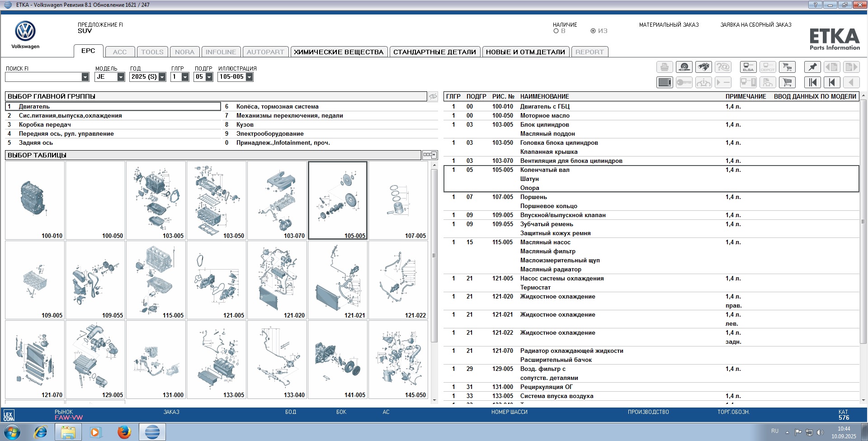Click parts list vertical scrollbar
The height and width of the screenshot is (441, 868).
863,222
